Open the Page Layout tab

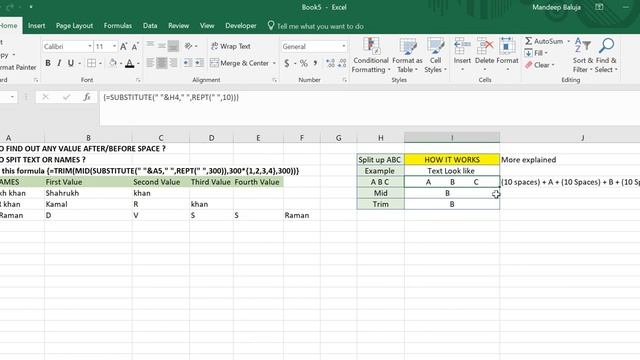[x=74, y=26]
